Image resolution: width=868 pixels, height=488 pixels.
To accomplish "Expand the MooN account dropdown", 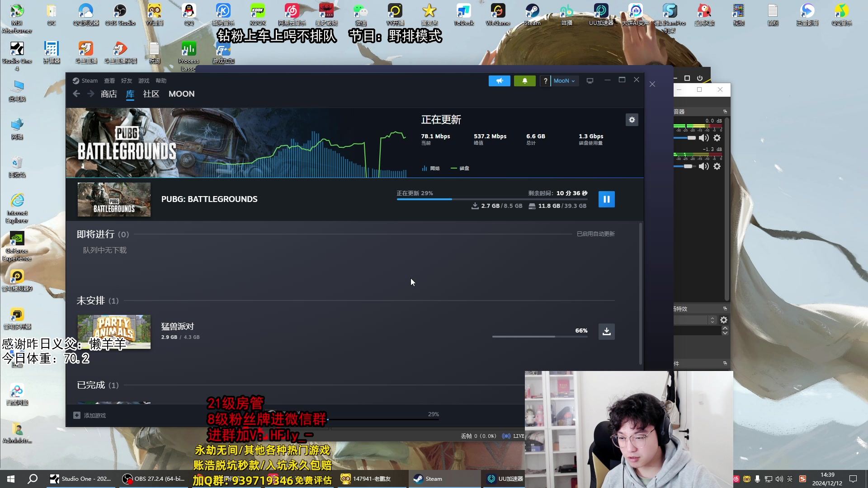I will (x=564, y=81).
